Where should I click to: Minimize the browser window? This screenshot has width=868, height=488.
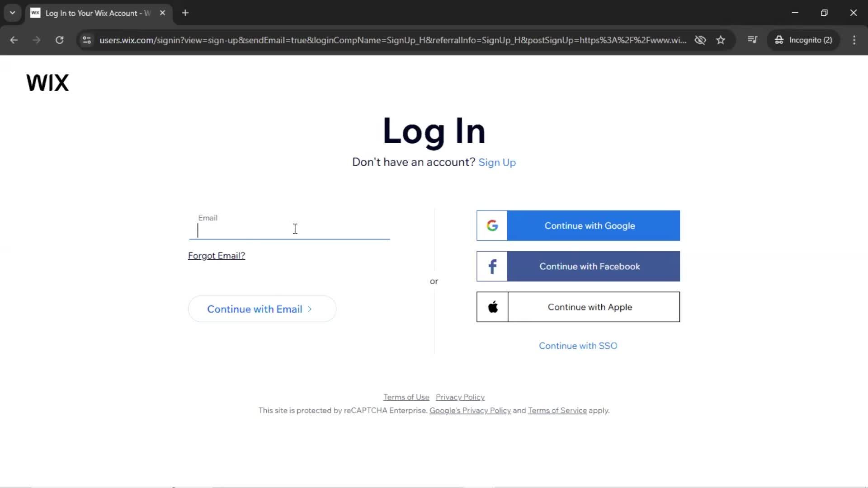pyautogui.click(x=795, y=13)
